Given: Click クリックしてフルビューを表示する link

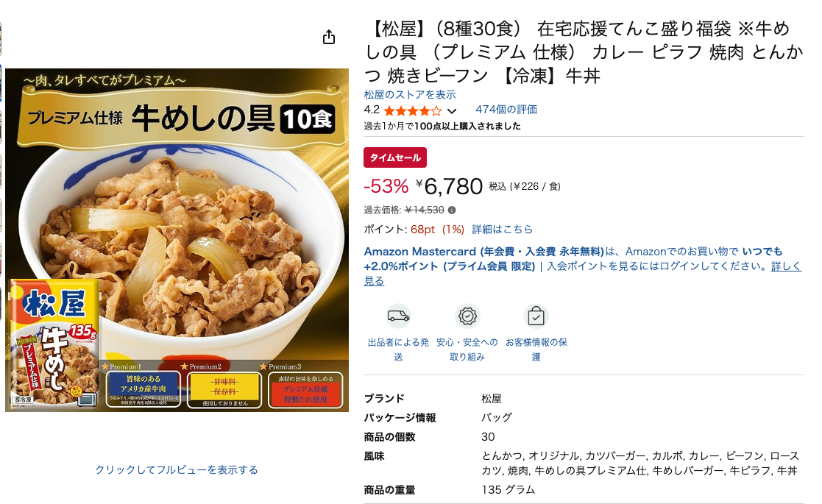Looking at the screenshot, I should tap(177, 470).
